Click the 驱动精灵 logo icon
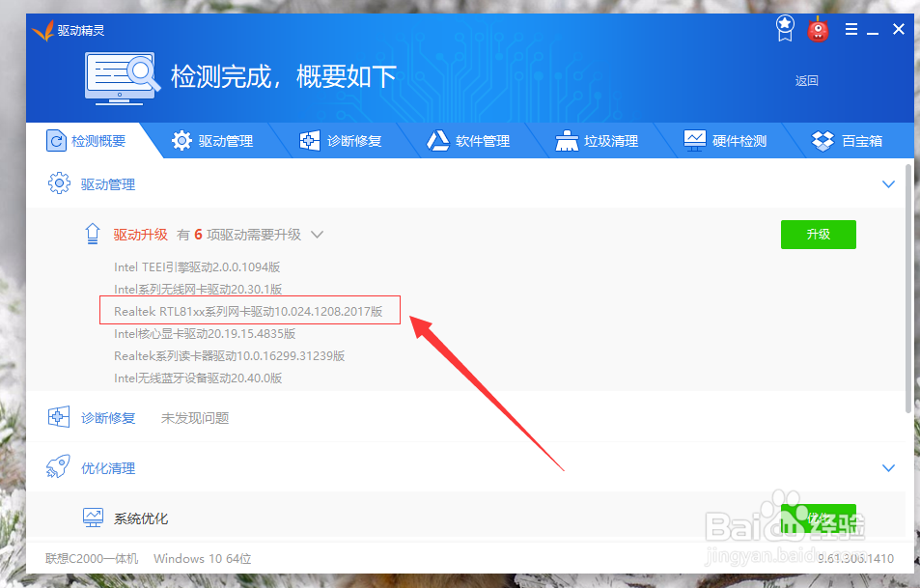The image size is (920, 588). click(42, 29)
